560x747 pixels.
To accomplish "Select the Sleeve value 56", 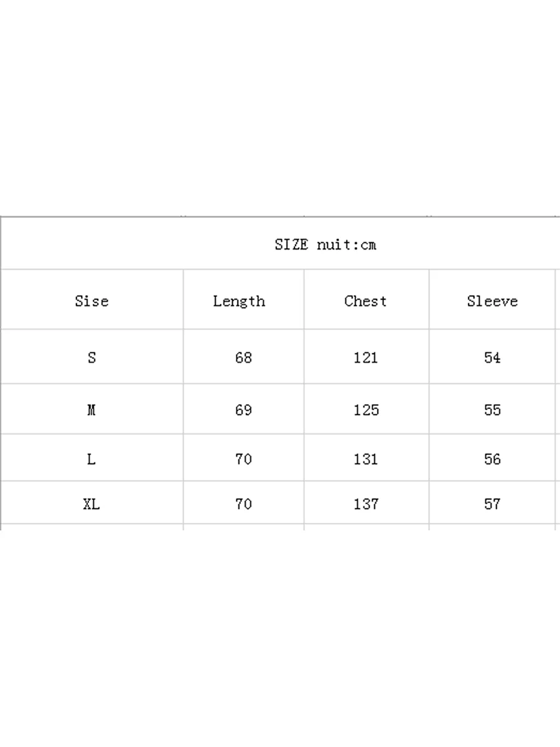I will [492, 459].
